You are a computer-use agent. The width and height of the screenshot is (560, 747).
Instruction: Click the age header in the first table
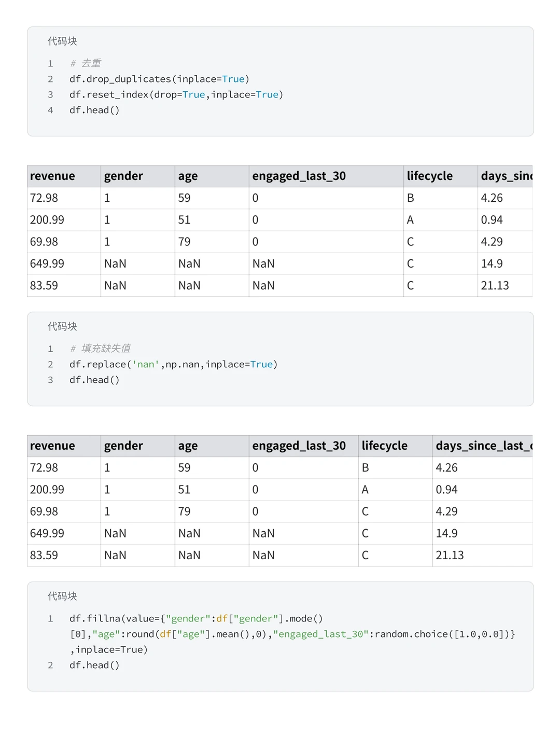(x=188, y=176)
